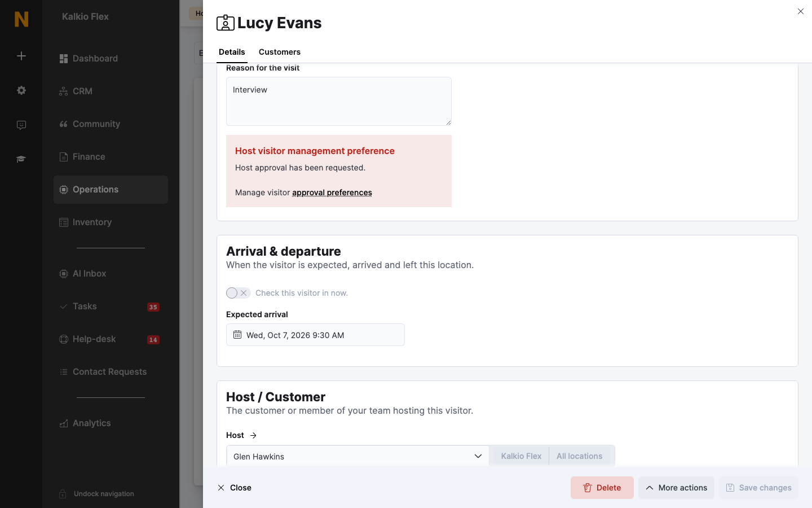Open Contact Requests in sidebar

pos(111,372)
